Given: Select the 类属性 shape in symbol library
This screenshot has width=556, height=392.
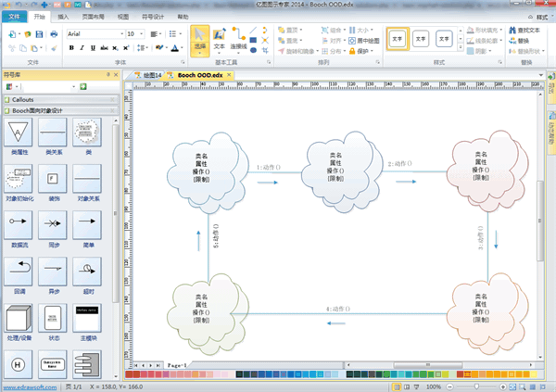Looking at the screenshot, I should tap(19, 133).
